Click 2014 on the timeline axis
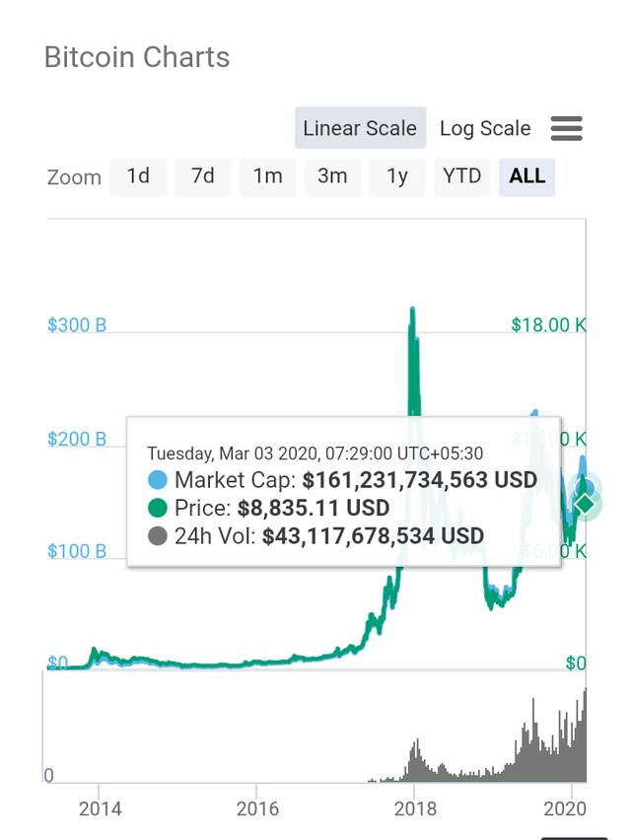The height and width of the screenshot is (840, 631). point(100,808)
